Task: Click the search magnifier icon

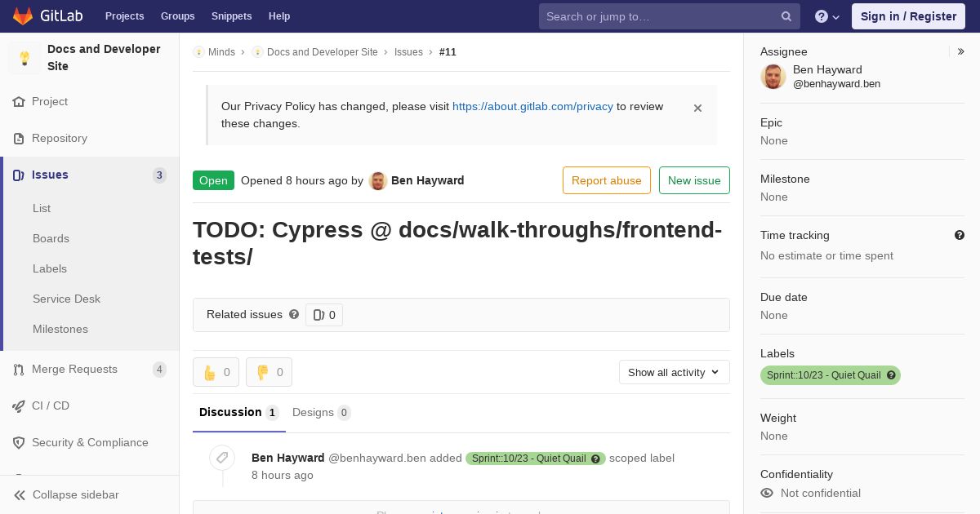Action: [x=786, y=16]
